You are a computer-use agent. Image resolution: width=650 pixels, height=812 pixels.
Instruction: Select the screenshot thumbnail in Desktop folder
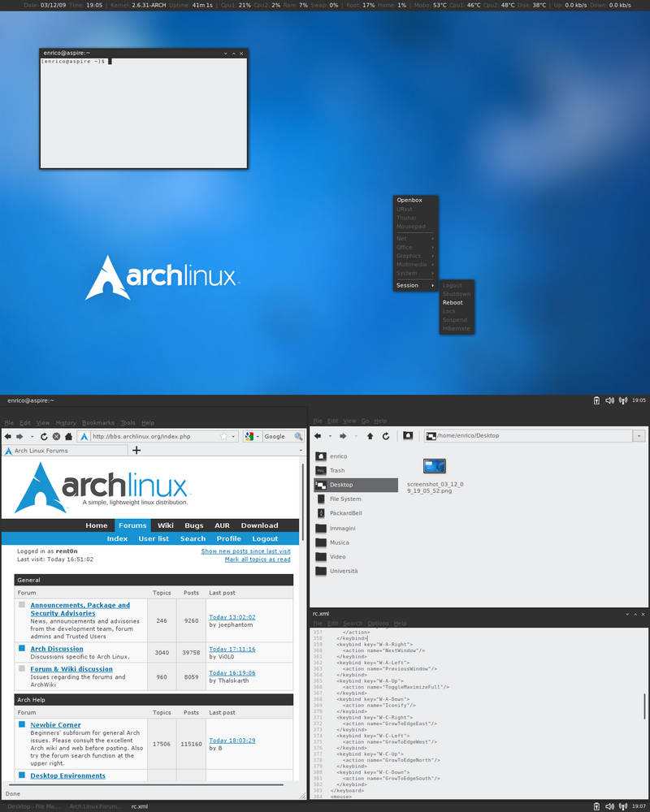click(434, 466)
